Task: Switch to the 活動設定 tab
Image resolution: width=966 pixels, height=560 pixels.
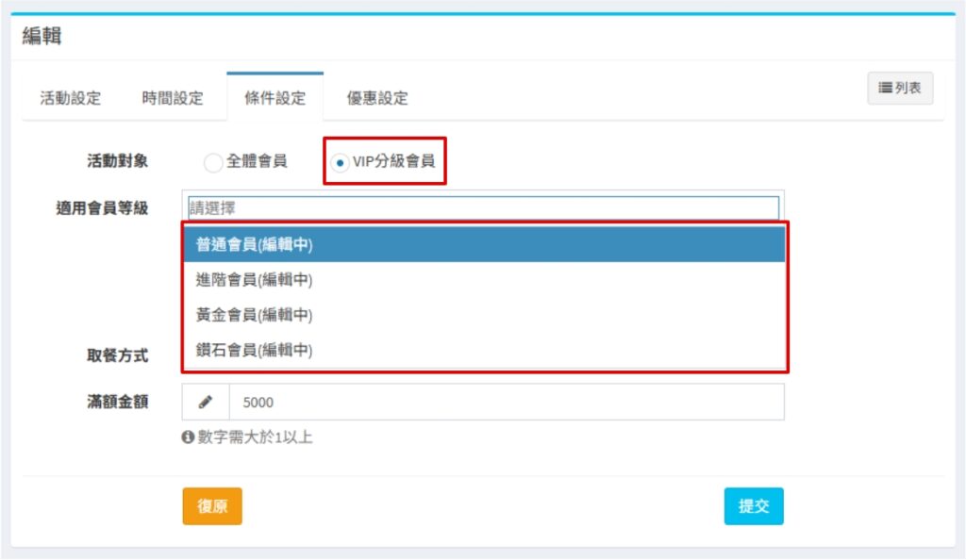Action: coord(71,98)
